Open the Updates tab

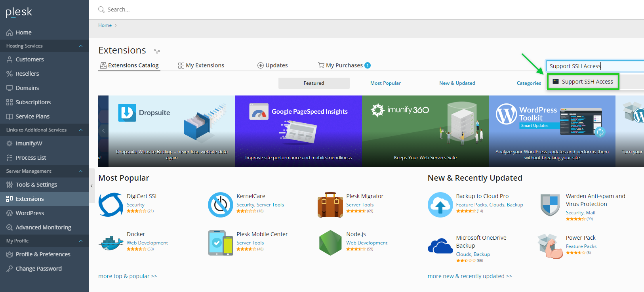click(272, 65)
